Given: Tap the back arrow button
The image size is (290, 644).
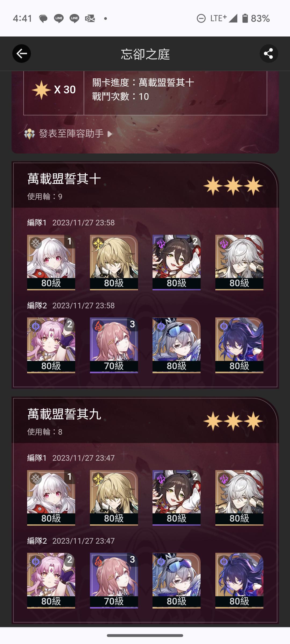Looking at the screenshot, I should [x=21, y=54].
